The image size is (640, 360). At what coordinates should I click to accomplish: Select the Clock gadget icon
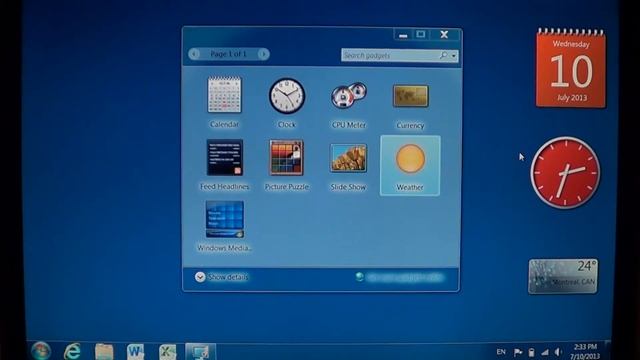point(287,96)
